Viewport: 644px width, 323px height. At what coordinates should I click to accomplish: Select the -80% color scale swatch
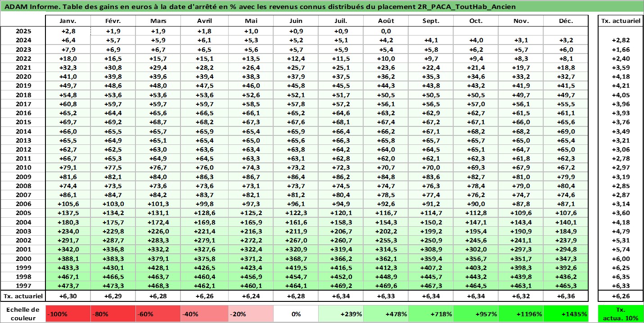tap(113, 314)
